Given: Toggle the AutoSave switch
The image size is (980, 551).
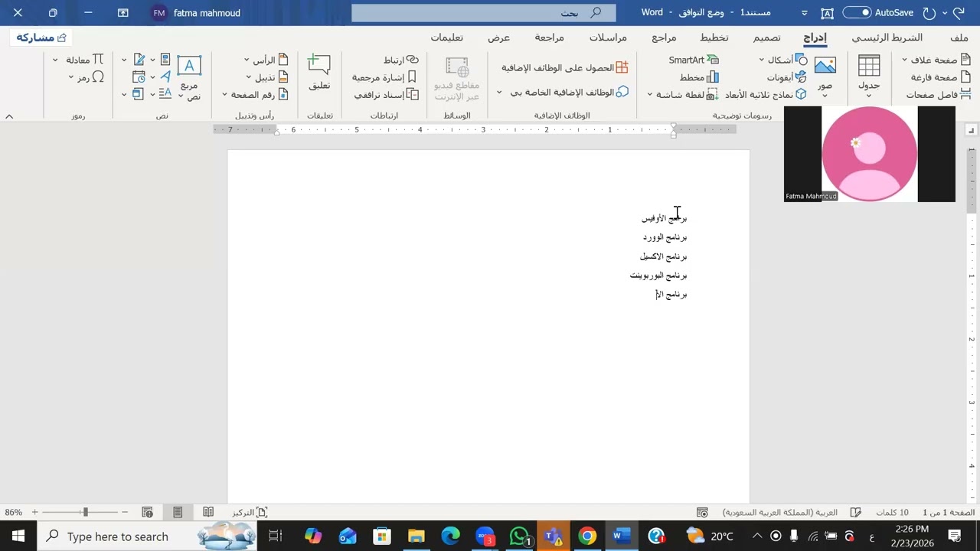Looking at the screenshot, I should pos(857,13).
